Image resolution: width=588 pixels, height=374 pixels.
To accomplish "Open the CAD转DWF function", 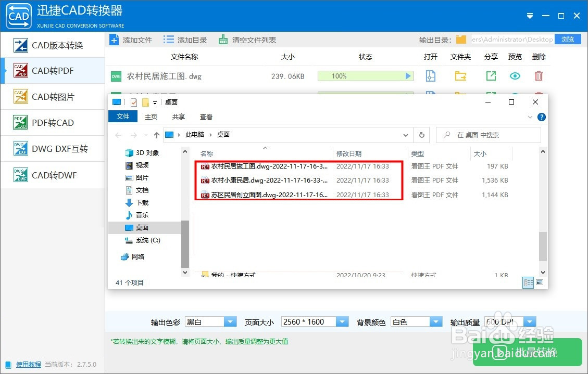I will pos(53,175).
